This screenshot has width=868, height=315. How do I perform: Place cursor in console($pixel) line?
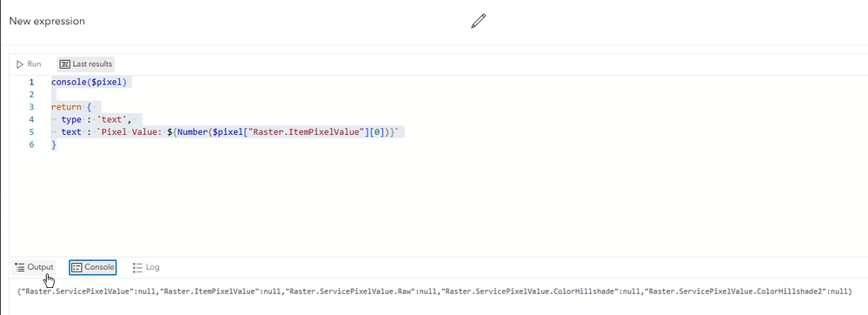click(x=89, y=82)
